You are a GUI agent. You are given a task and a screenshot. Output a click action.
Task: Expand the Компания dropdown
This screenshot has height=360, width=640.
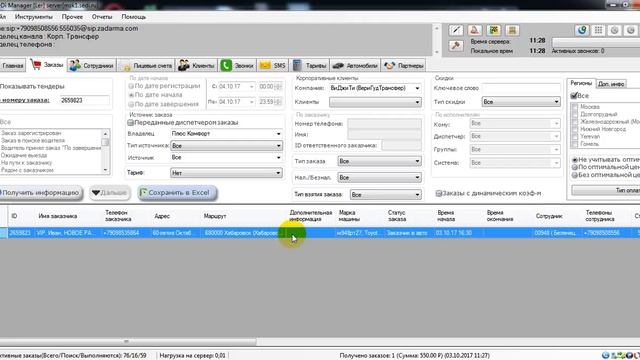[x=417, y=88]
